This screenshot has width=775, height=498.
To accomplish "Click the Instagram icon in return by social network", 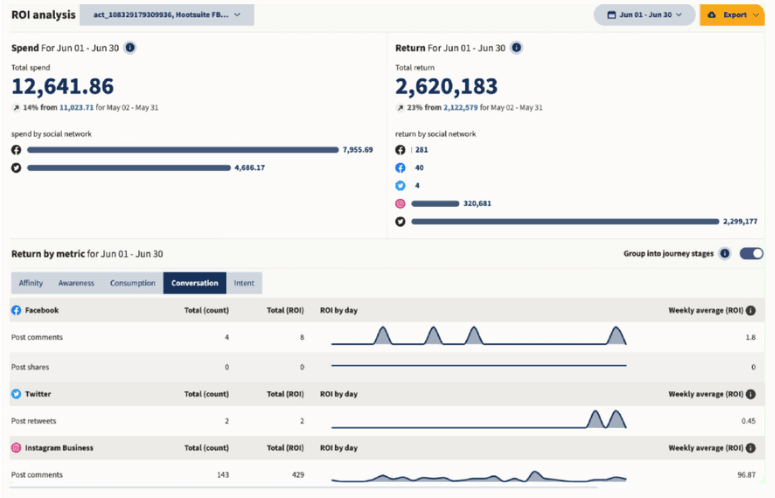I will [401, 203].
